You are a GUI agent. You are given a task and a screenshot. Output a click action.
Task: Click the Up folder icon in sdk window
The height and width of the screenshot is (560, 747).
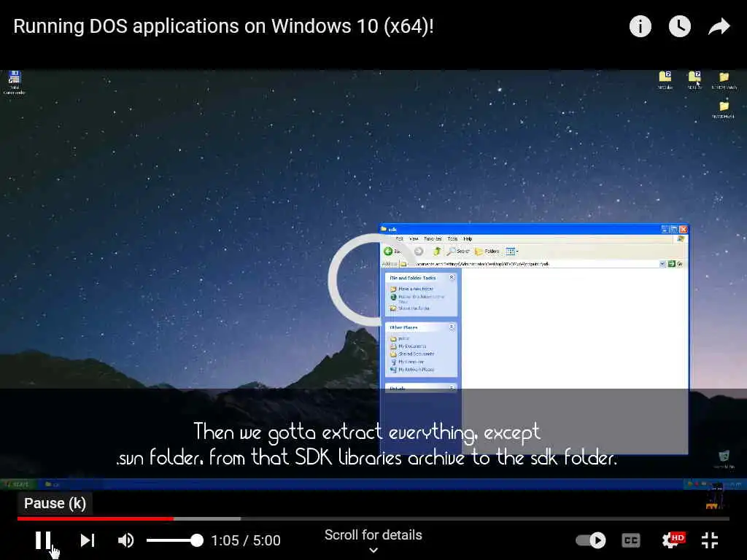click(x=436, y=251)
